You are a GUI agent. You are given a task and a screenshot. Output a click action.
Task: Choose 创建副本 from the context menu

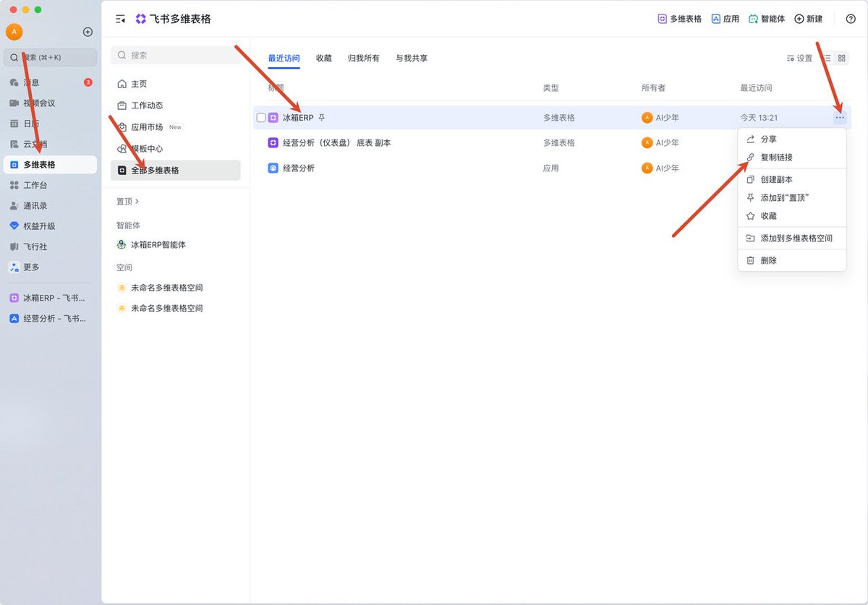(792, 179)
